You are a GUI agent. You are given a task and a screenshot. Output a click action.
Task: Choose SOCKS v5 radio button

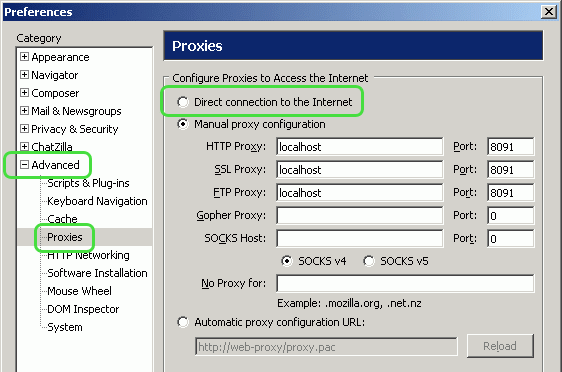[x=369, y=261]
